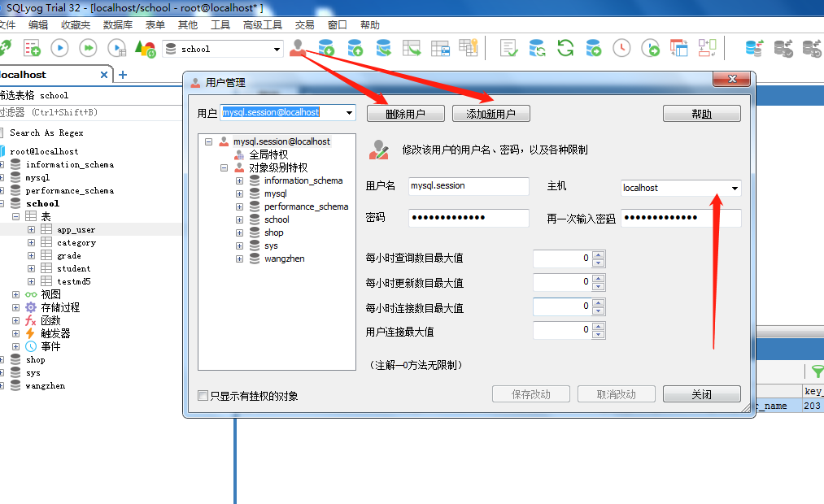Toggle 只显示有特权的对象 checkbox

(203, 395)
